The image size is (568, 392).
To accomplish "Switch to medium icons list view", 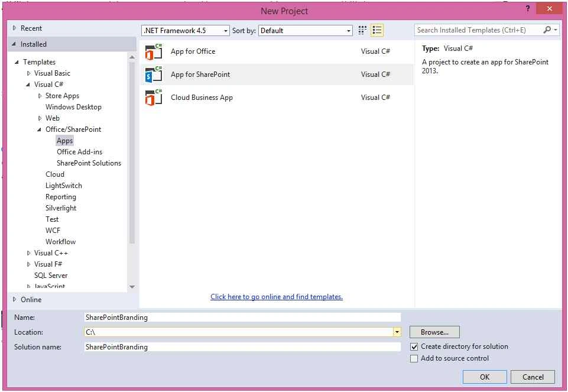I will 377,30.
